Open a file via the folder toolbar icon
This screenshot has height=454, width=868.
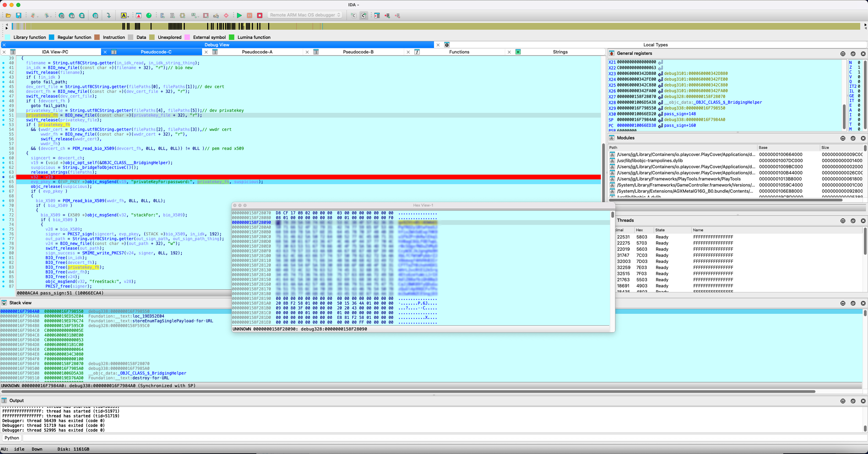(x=8, y=15)
